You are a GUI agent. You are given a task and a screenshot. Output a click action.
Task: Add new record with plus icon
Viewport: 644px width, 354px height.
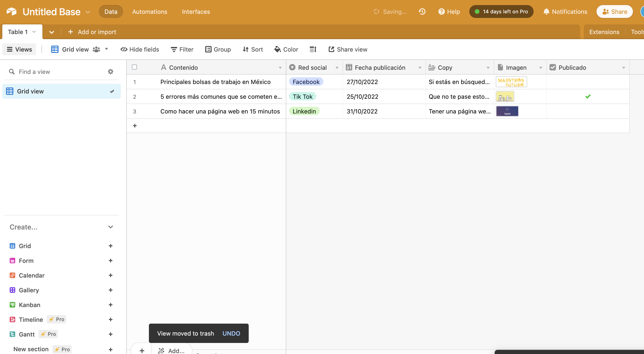[x=135, y=126]
